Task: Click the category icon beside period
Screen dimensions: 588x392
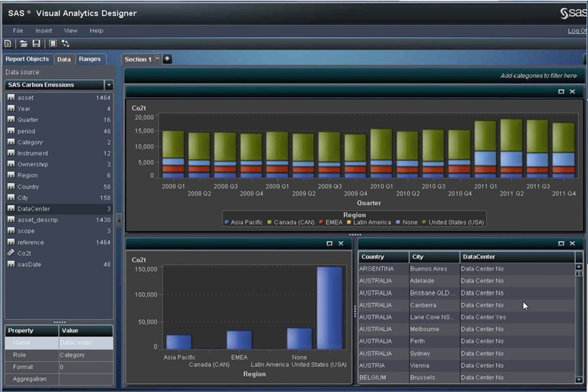Action: tap(11, 131)
